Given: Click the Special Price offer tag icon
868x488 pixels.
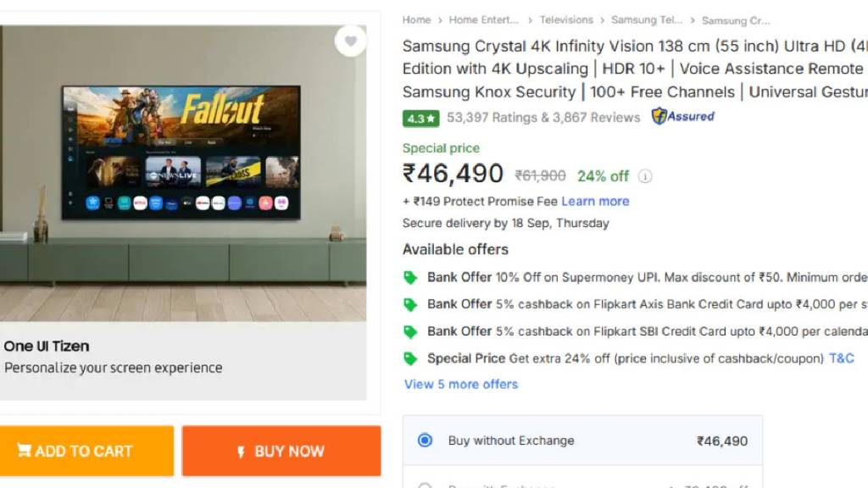Looking at the screenshot, I should [410, 358].
